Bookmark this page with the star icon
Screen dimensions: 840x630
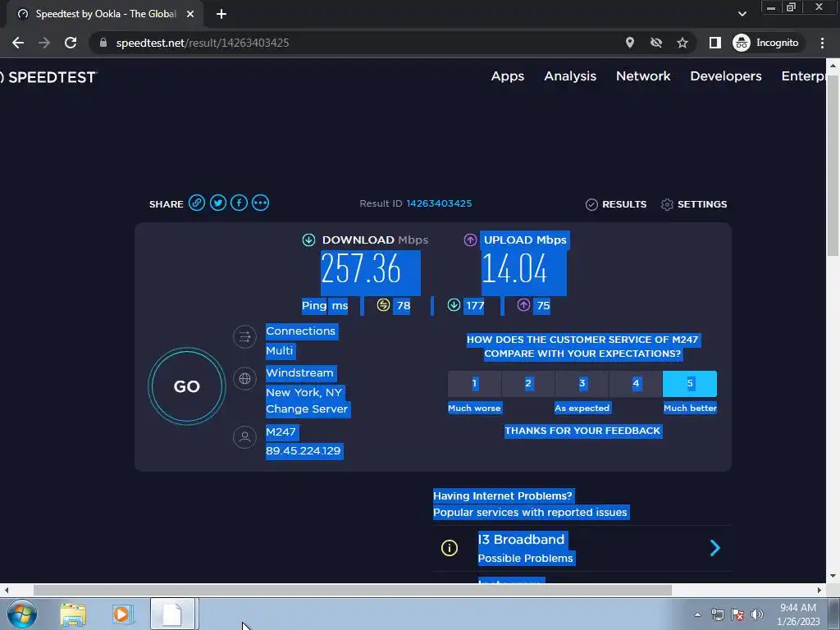tap(682, 43)
